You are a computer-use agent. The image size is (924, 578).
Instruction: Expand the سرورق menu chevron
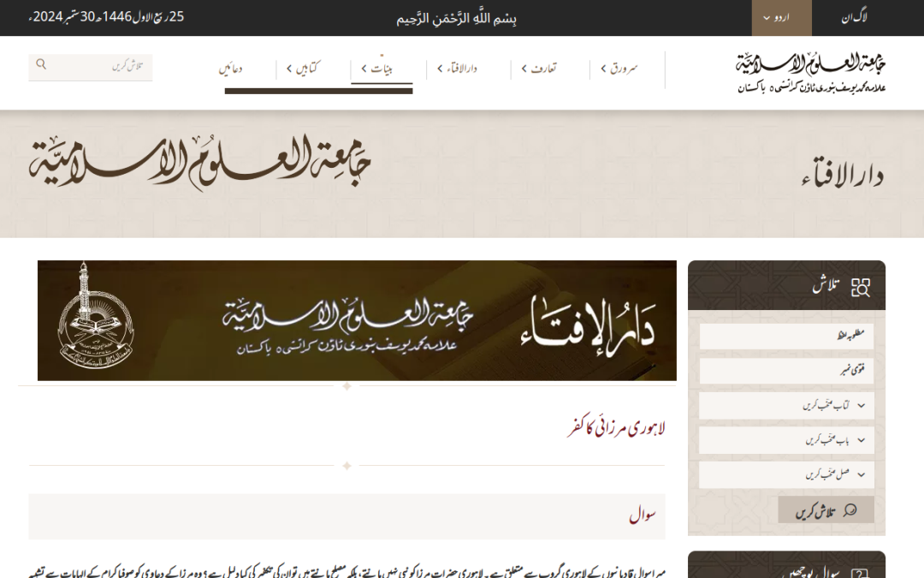click(x=603, y=69)
